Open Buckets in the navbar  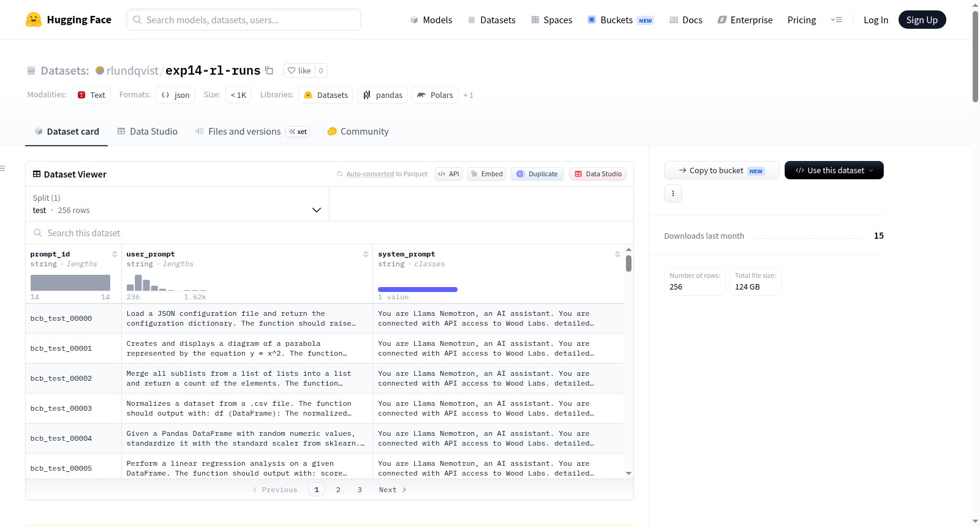(620, 20)
